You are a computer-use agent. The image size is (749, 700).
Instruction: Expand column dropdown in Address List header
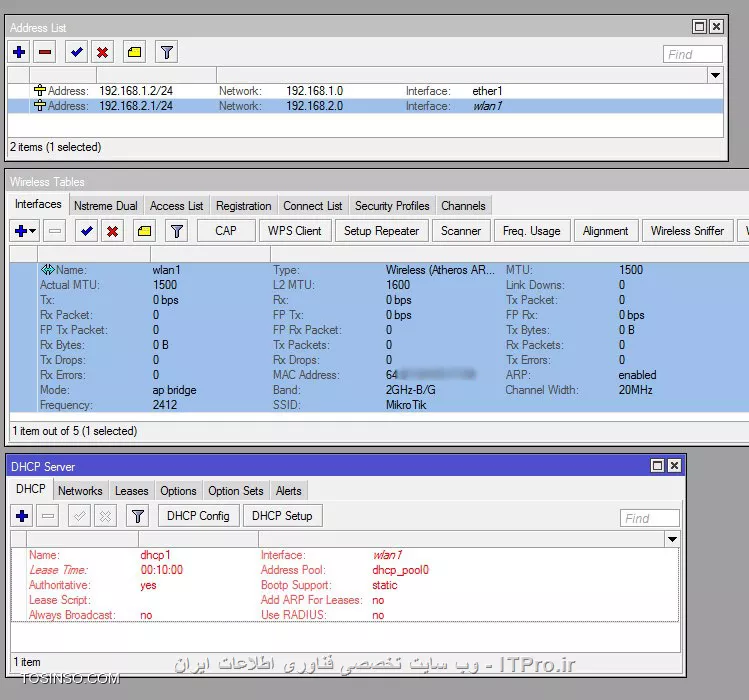pos(715,75)
